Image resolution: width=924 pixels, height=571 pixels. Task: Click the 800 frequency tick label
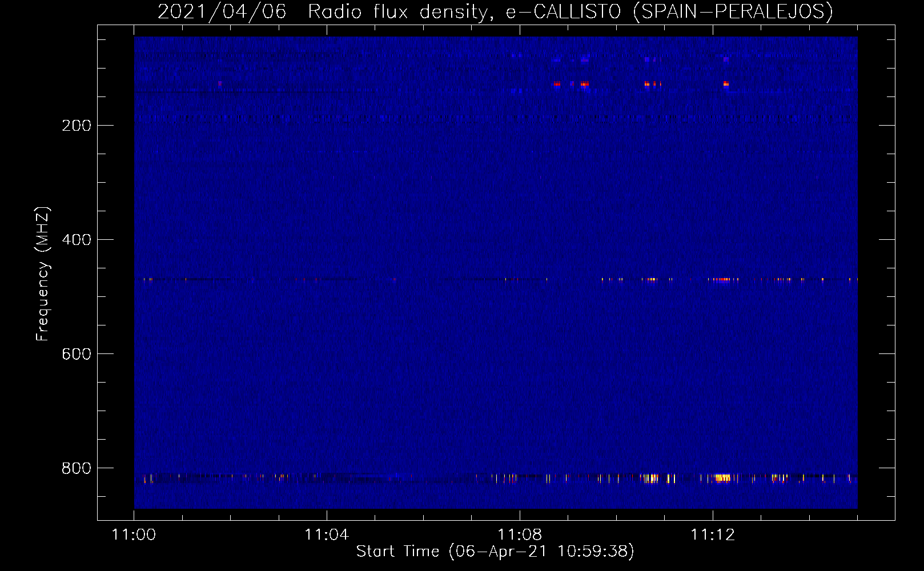77,468
